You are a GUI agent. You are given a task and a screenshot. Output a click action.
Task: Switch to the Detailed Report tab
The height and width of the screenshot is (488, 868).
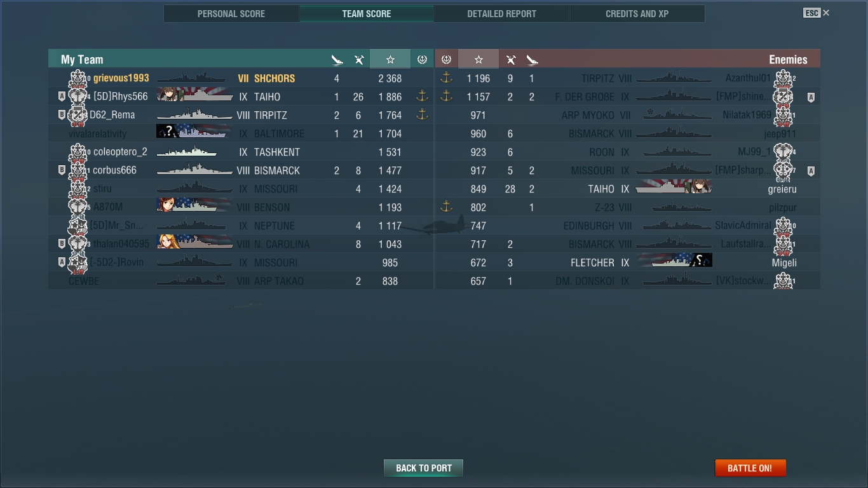[x=501, y=13]
